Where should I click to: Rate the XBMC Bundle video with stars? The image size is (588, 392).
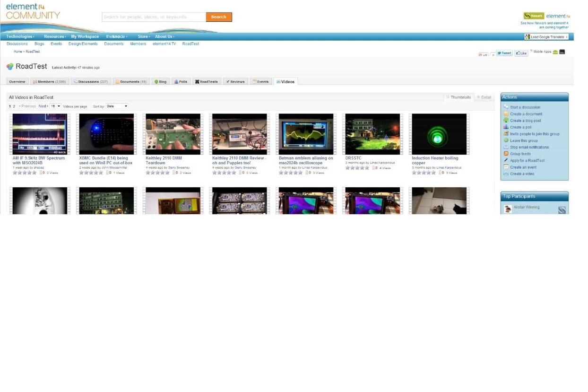pyautogui.click(x=91, y=173)
